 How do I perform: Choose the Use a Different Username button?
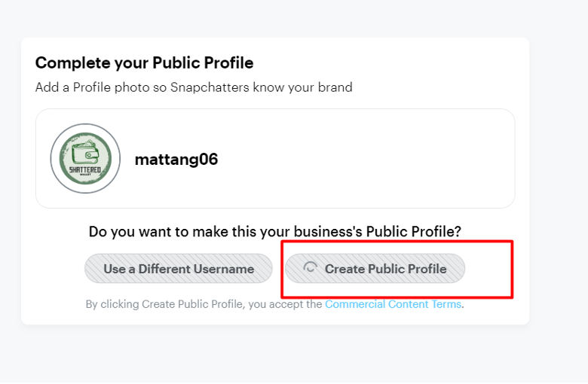point(179,269)
